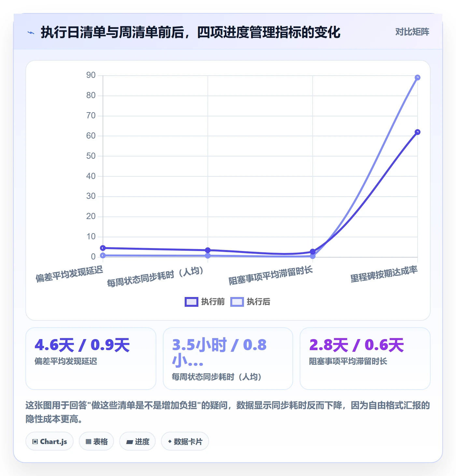Click the 执行前 point at 每周状态同步耗时
Image resolution: width=456 pixels, height=476 pixels.
point(208,250)
